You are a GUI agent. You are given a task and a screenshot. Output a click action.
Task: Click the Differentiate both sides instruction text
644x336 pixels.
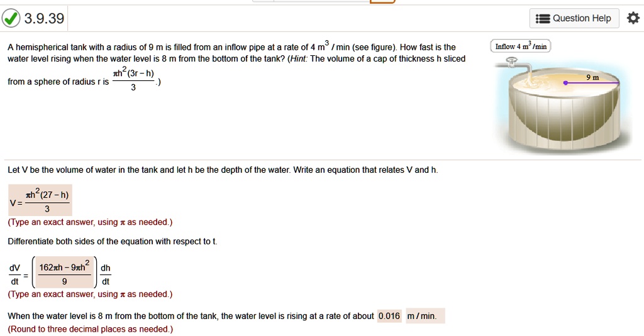(x=113, y=242)
